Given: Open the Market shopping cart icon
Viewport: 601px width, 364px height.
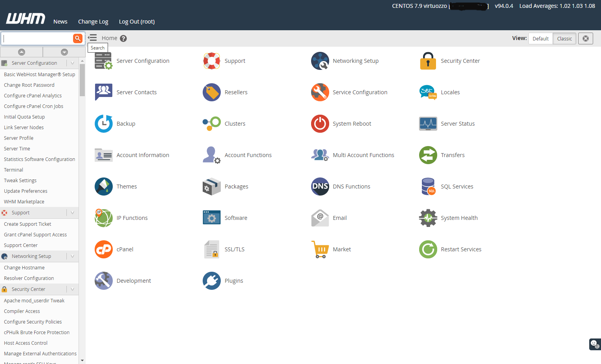Looking at the screenshot, I should tap(320, 249).
